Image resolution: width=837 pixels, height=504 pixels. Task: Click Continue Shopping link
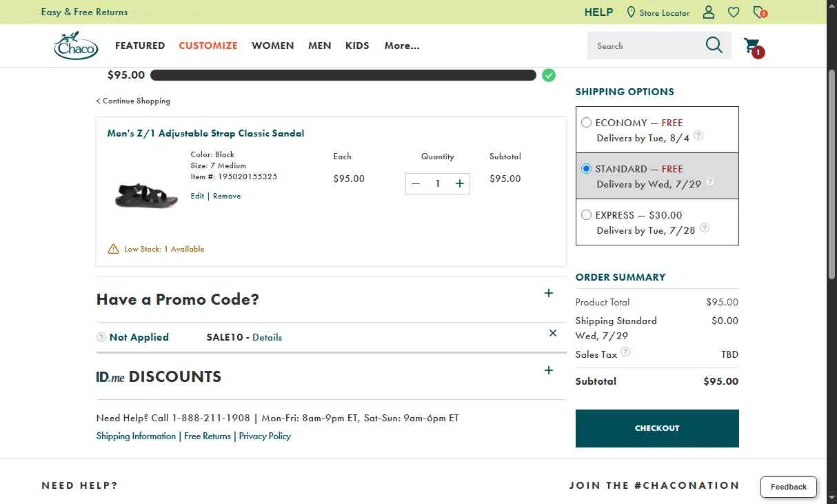pos(133,101)
